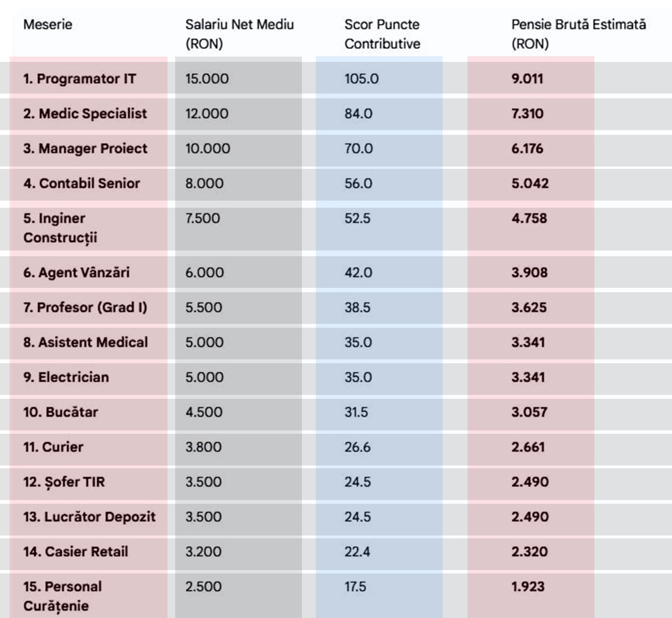
Task: Select the Medic Specialist cell
Action: click(85, 114)
